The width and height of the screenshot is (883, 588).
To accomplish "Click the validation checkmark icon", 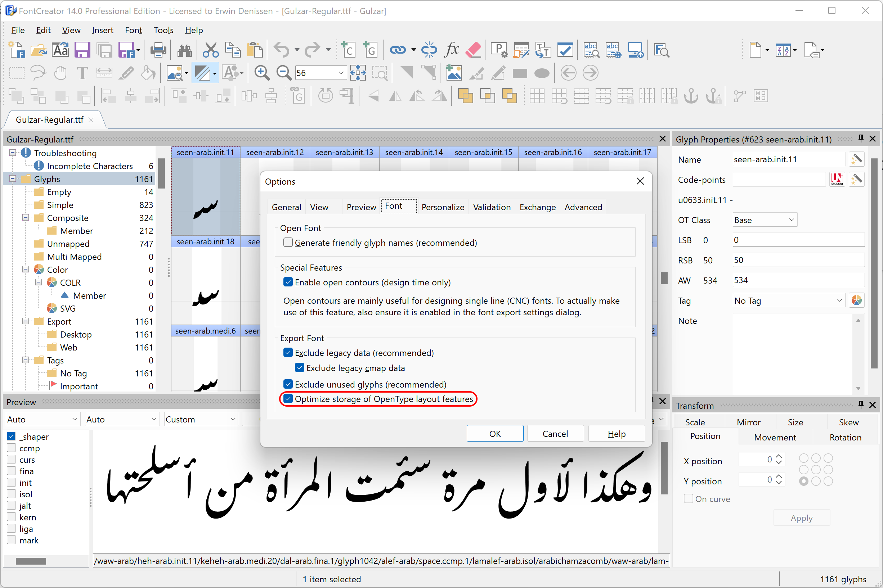I will 565,50.
